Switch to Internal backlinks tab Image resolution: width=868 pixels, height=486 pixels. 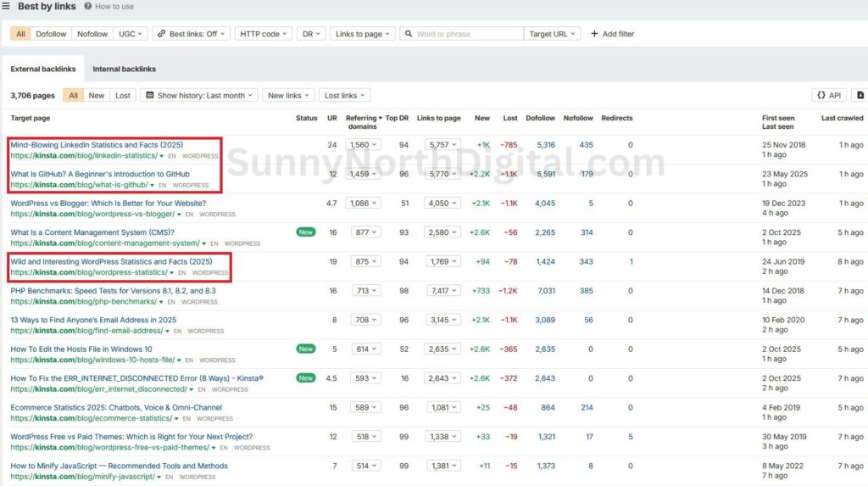[x=124, y=69]
